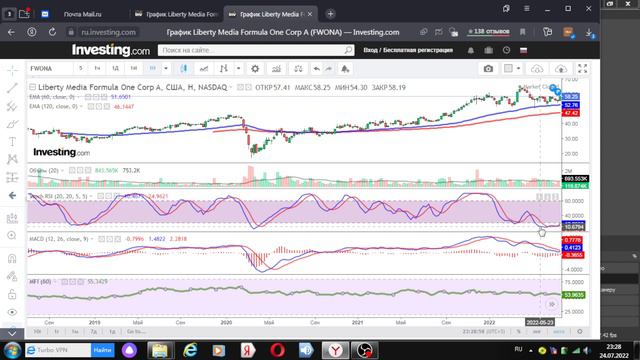Open Russian flag language selector
Screen dimensions: 640x360
click(524, 50)
